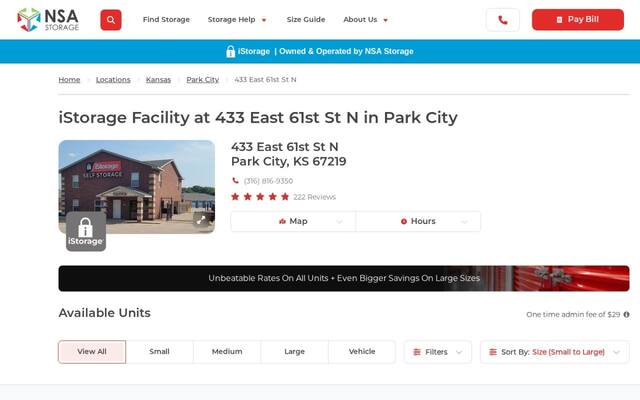This screenshot has height=400, width=640.
Task: Open the 222 Reviews link
Action: coord(314,197)
